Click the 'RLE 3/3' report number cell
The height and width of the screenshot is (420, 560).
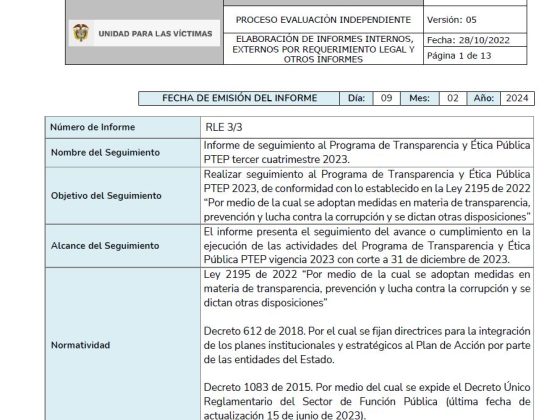[367, 127]
